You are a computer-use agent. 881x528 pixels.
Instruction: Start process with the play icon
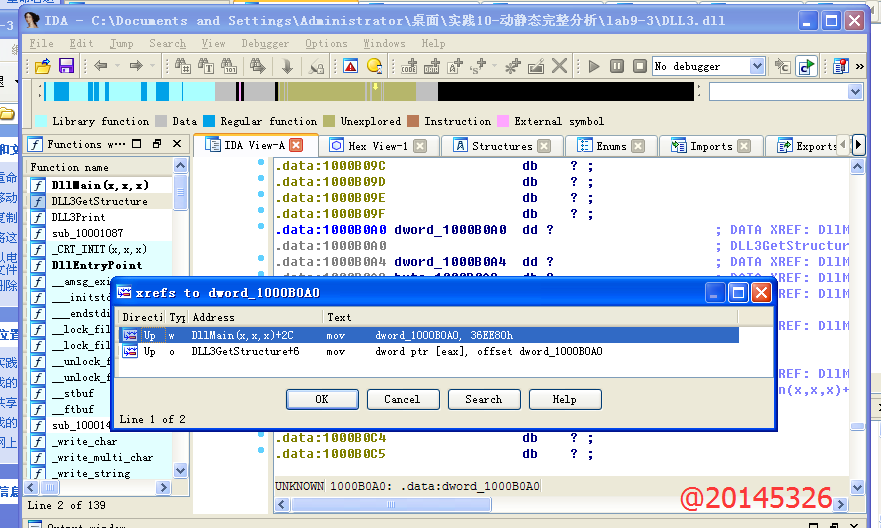(594, 66)
